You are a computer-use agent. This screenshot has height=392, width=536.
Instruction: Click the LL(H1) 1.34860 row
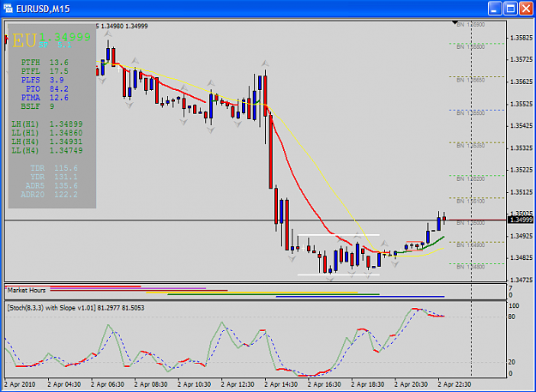(47, 133)
